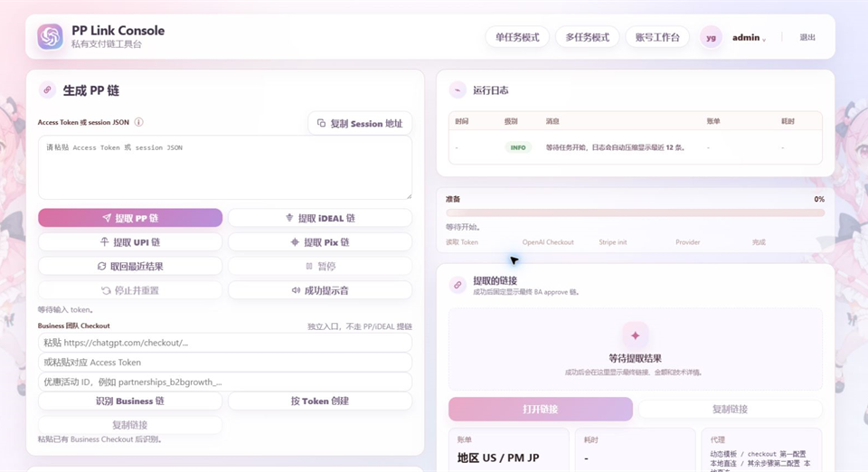Click the 级别 column header in the log
This screenshot has width=868, height=472.
click(510, 121)
